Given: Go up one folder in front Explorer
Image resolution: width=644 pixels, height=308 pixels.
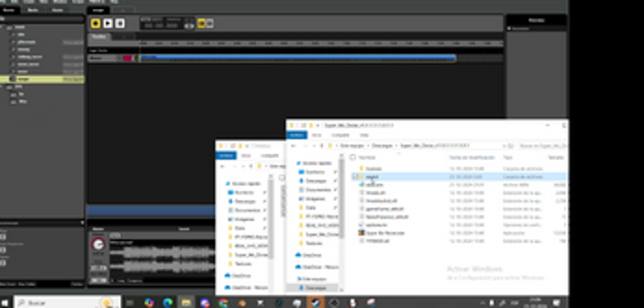Looking at the screenshot, I should [x=321, y=146].
